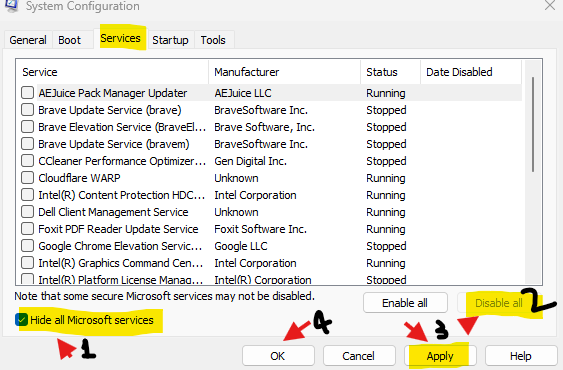Sort by the Service column header
Image resolution: width=563 pixels, height=370 pixels.
click(x=112, y=72)
